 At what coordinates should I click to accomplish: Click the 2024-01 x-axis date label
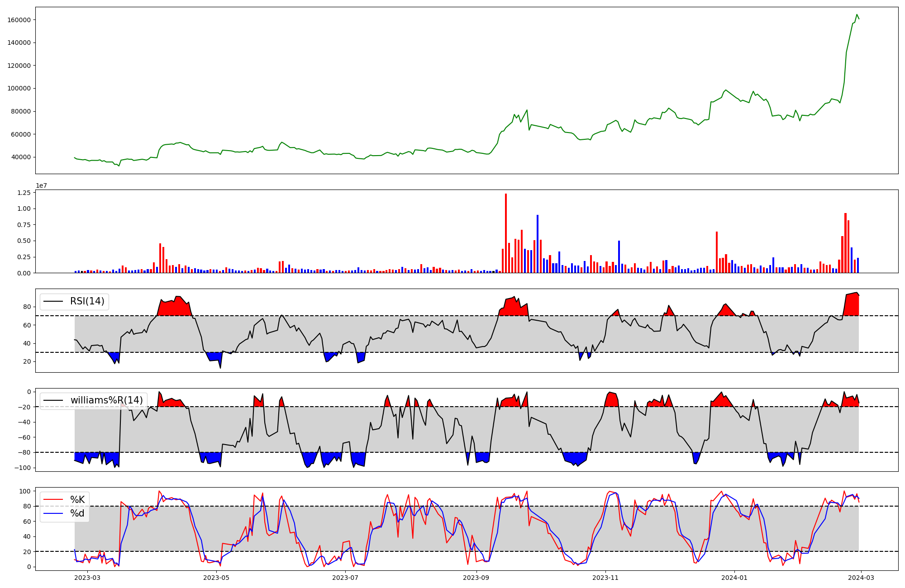click(734, 578)
